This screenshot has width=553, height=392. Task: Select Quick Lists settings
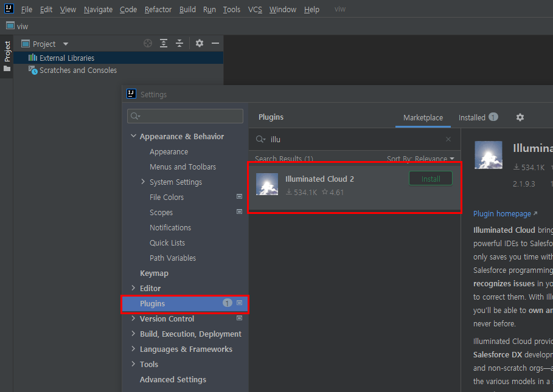[x=167, y=242]
